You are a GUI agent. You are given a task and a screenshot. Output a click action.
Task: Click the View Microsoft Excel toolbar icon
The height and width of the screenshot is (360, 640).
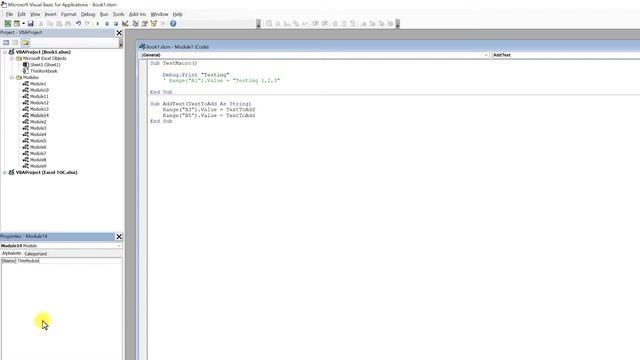coord(8,24)
